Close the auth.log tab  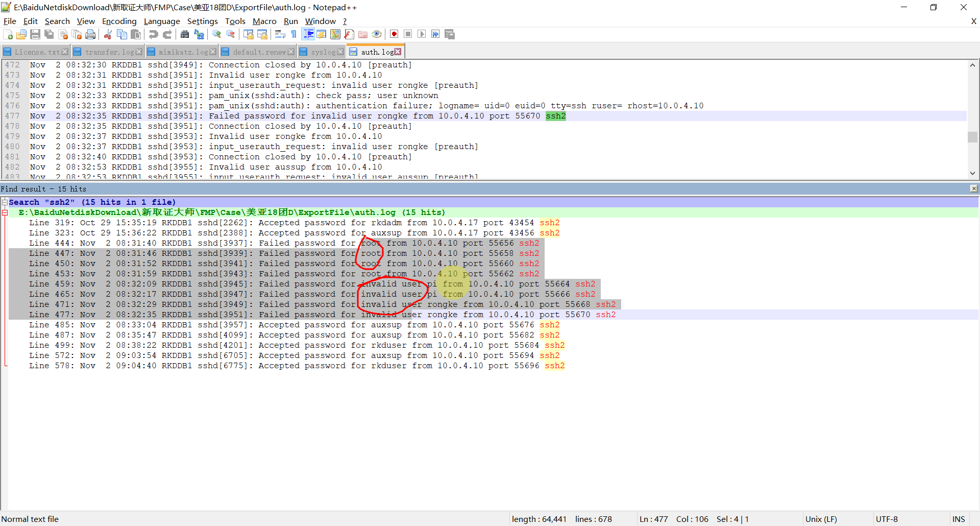click(x=398, y=52)
